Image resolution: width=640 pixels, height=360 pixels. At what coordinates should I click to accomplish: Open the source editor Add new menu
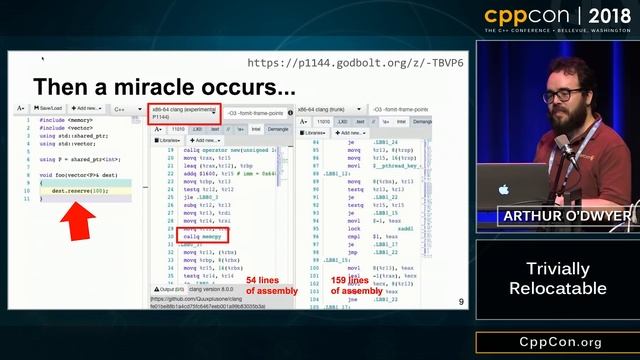click(x=87, y=109)
